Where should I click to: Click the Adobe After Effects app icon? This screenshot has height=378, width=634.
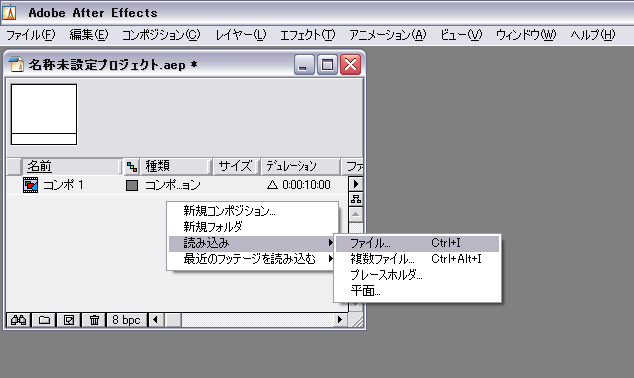[9, 13]
